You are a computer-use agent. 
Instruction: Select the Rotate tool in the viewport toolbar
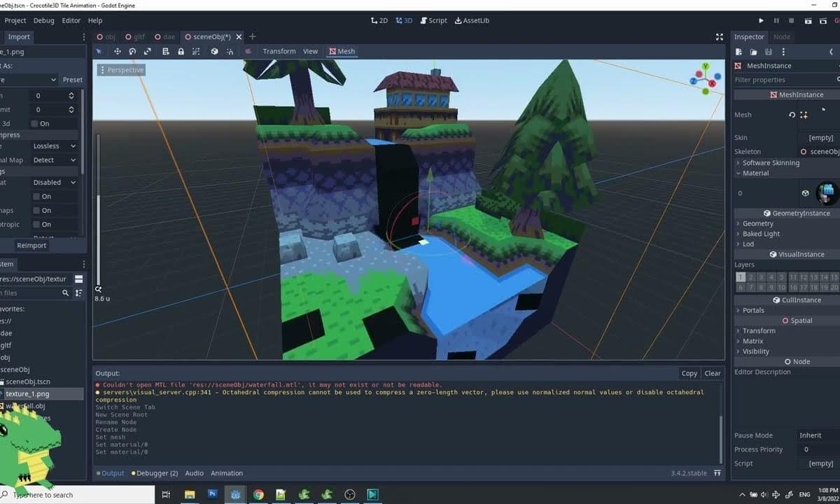click(x=132, y=51)
